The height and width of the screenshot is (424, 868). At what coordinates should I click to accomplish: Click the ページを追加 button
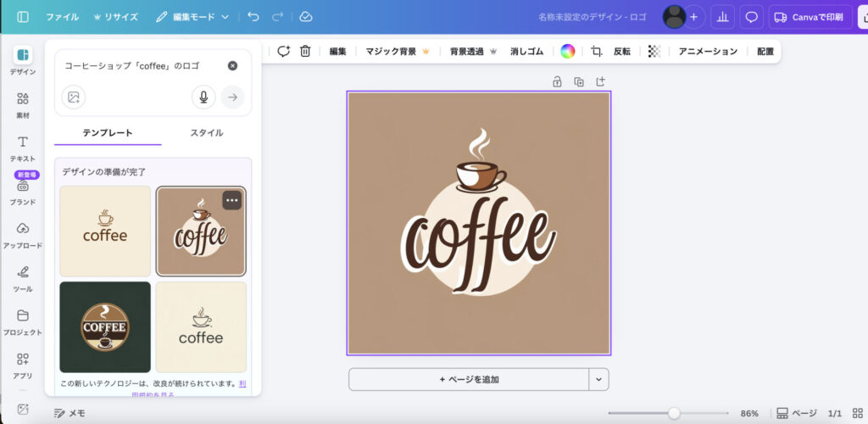(469, 379)
